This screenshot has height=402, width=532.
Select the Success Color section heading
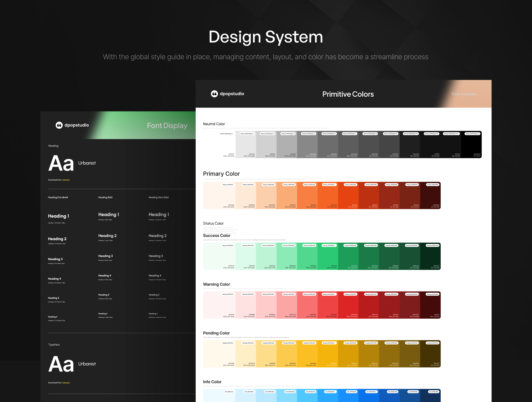[x=217, y=236]
